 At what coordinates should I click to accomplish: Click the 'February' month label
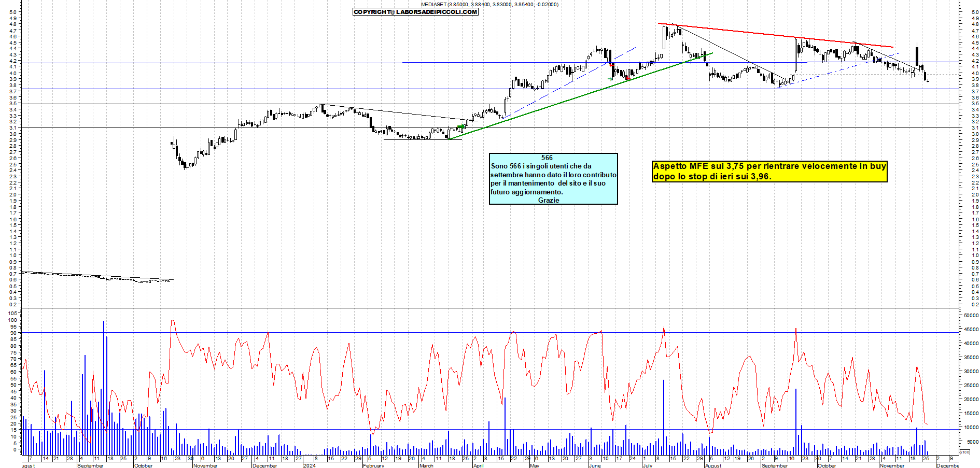[x=373, y=465]
